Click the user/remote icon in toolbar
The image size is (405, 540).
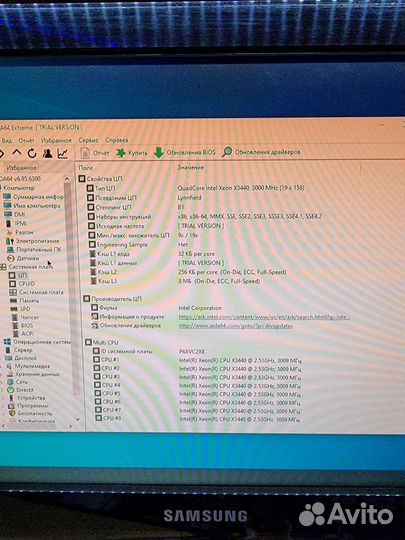point(47,153)
